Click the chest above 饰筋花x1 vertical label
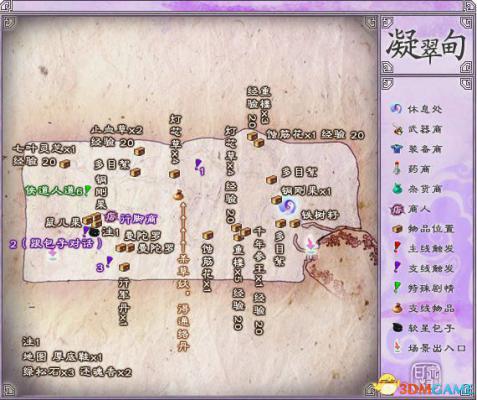Image resolution: width=477 pixels, height=400 pixels. tap(207, 235)
